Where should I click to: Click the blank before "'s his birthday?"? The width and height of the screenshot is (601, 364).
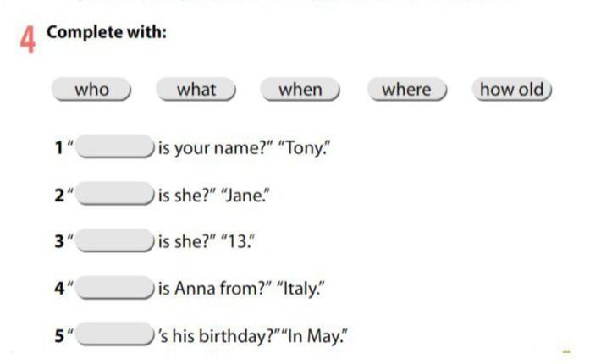(115, 334)
